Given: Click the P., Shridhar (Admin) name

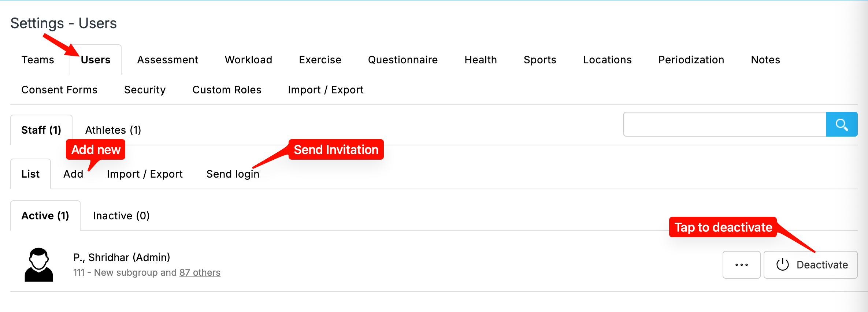Looking at the screenshot, I should (122, 257).
